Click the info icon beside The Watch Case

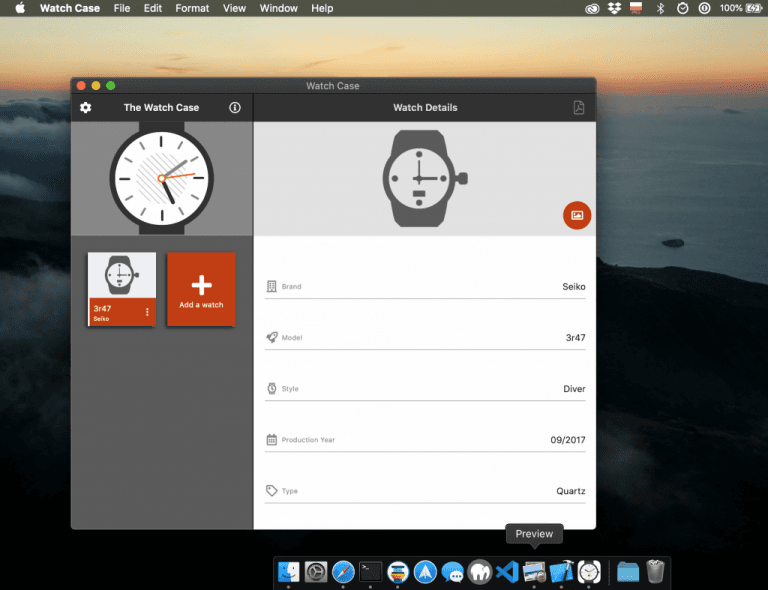235,108
